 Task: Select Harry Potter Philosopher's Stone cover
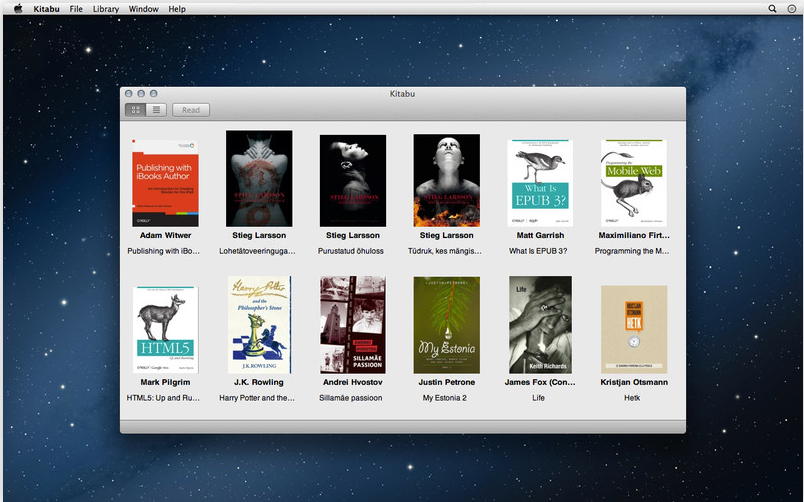[259, 325]
